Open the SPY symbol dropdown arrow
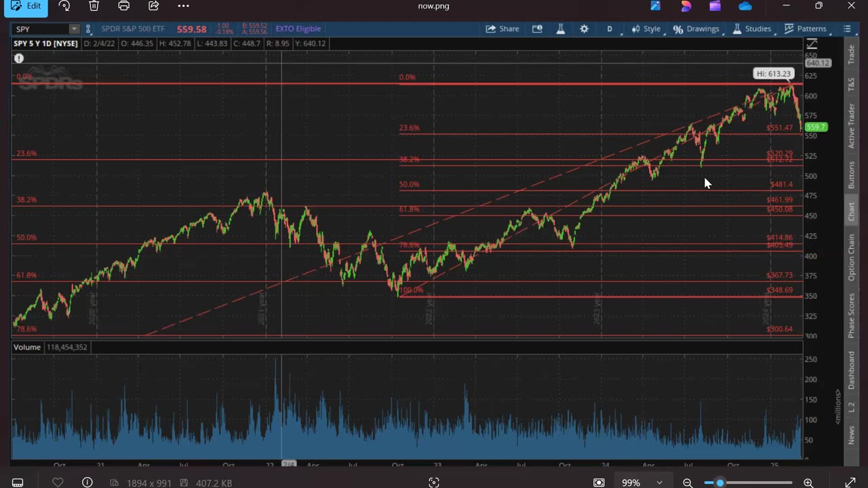868x488 pixels. [x=74, y=29]
